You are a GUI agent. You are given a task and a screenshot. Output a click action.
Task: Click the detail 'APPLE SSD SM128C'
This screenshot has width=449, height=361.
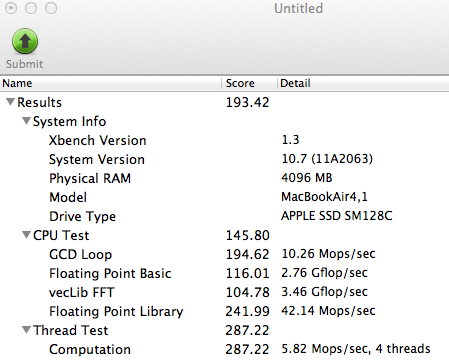click(x=337, y=216)
